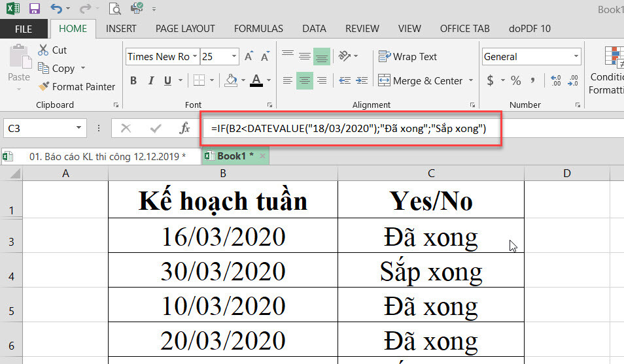
Task: Click the Orientation angled text icon
Action: coord(344,56)
